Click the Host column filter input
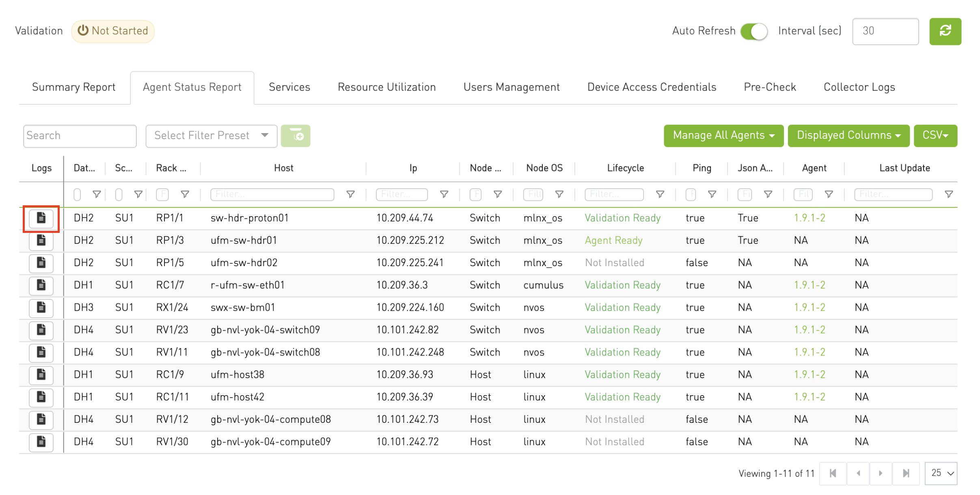The width and height of the screenshot is (980, 495). 272,194
